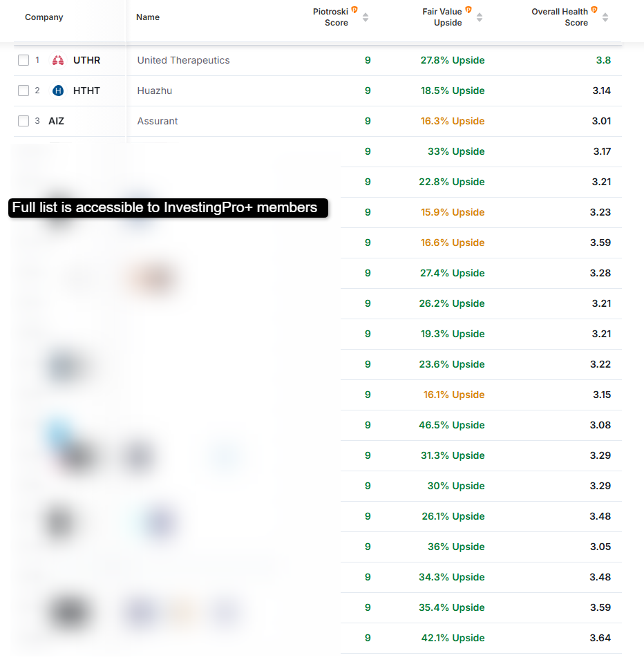Click the Huazhu blue H logo icon
Image resolution: width=644 pixels, height=662 pixels.
click(x=58, y=91)
